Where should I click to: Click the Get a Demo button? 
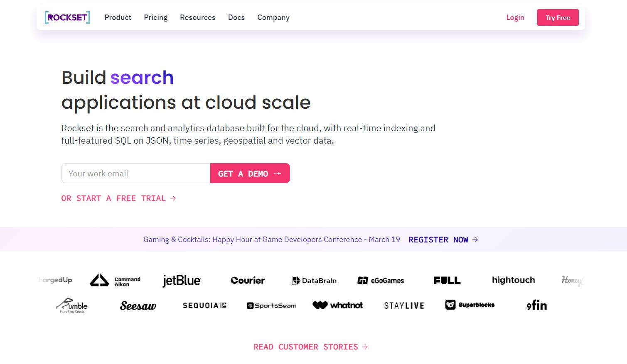tap(250, 173)
